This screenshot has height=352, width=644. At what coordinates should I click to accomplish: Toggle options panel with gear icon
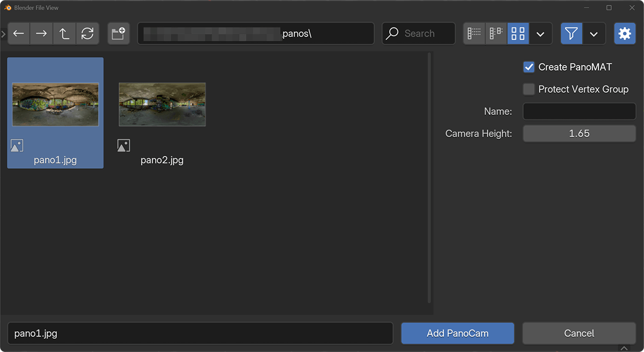pos(625,34)
